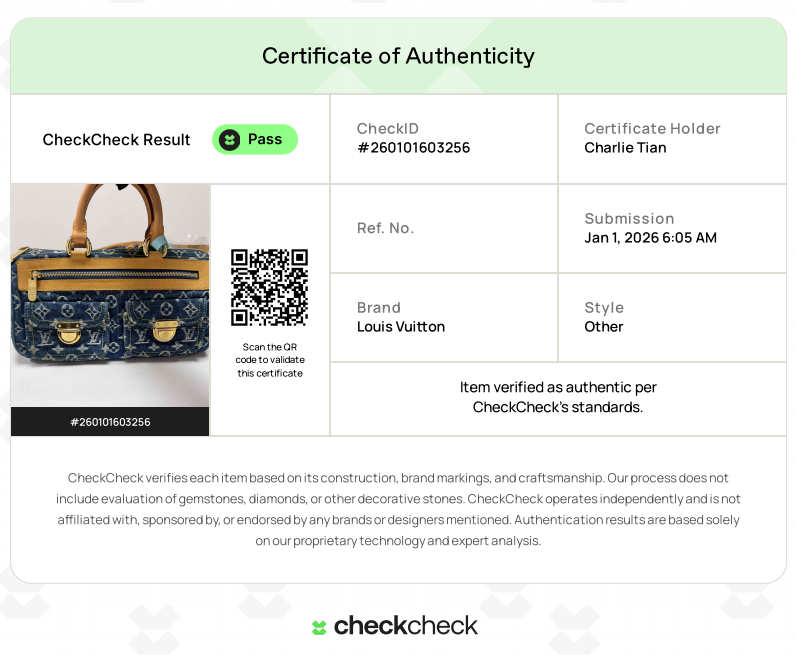797x655 pixels.
Task: Click the green Pass badge
Action: pyautogui.click(x=255, y=139)
